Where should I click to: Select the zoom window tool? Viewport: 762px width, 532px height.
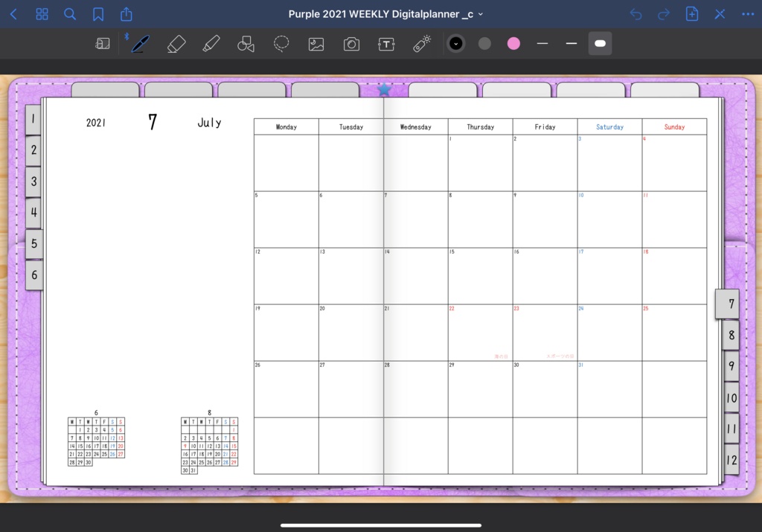pos(103,44)
